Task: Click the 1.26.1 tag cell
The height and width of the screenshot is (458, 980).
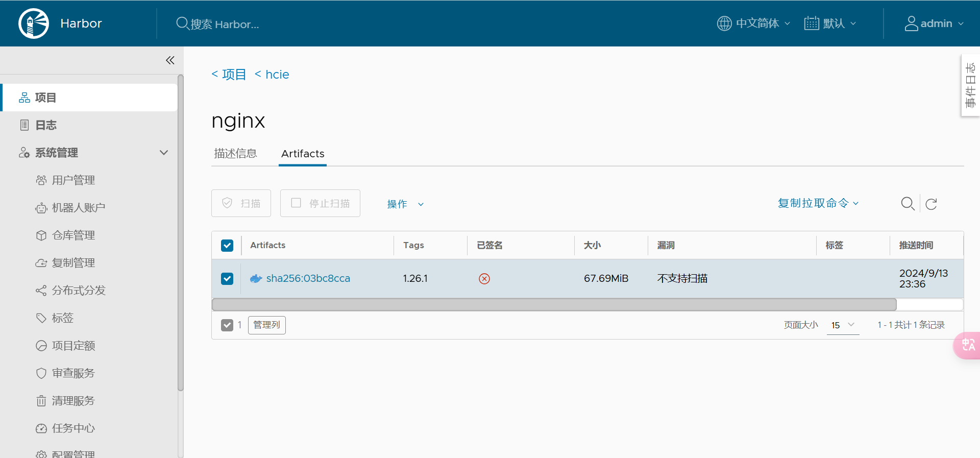Action: (x=415, y=278)
